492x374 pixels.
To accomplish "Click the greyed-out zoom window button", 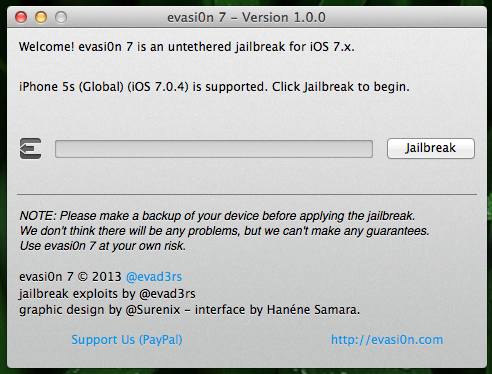I will coord(61,17).
